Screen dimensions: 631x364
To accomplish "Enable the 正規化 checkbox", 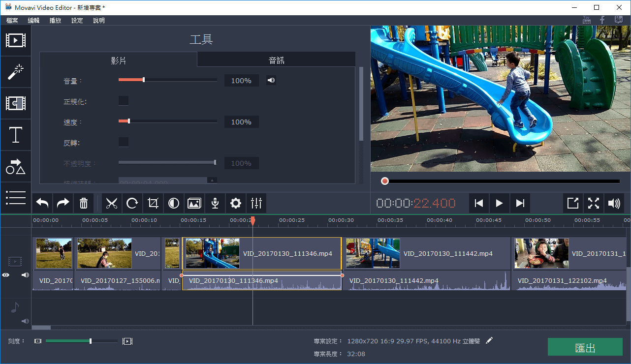I will tap(123, 100).
